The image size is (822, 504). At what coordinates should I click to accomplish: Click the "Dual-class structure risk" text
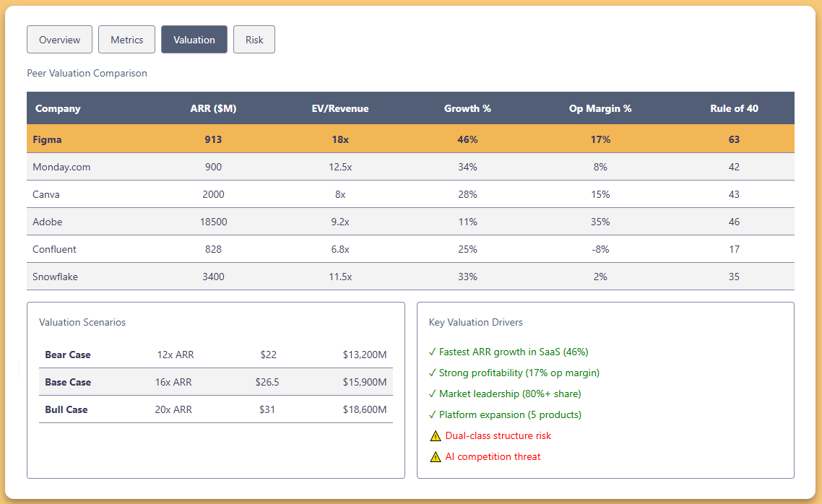pyautogui.click(x=497, y=435)
